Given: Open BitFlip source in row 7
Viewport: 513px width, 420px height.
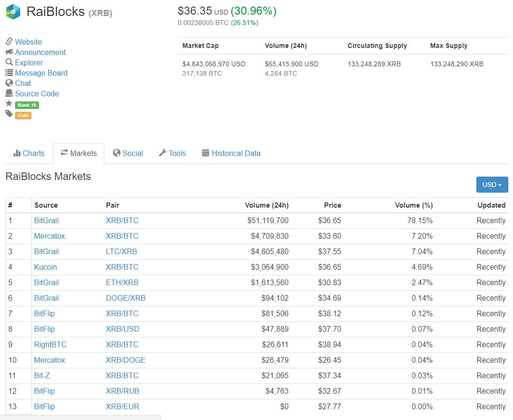Looking at the screenshot, I should (x=45, y=313).
